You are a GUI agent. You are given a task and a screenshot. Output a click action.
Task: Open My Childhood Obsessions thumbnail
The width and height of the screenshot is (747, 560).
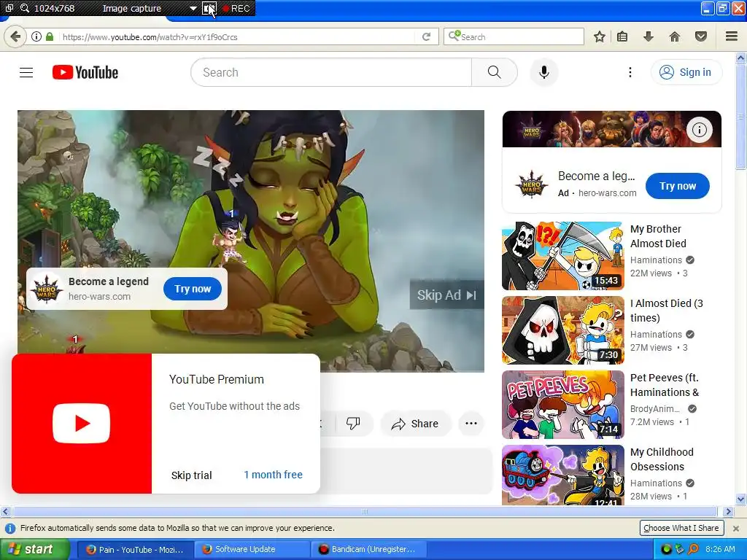[562, 475]
